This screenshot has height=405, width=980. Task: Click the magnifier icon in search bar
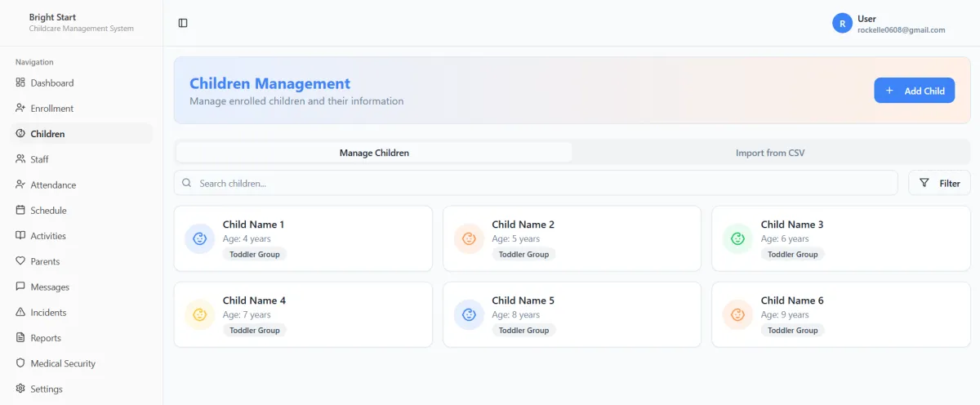tap(187, 183)
